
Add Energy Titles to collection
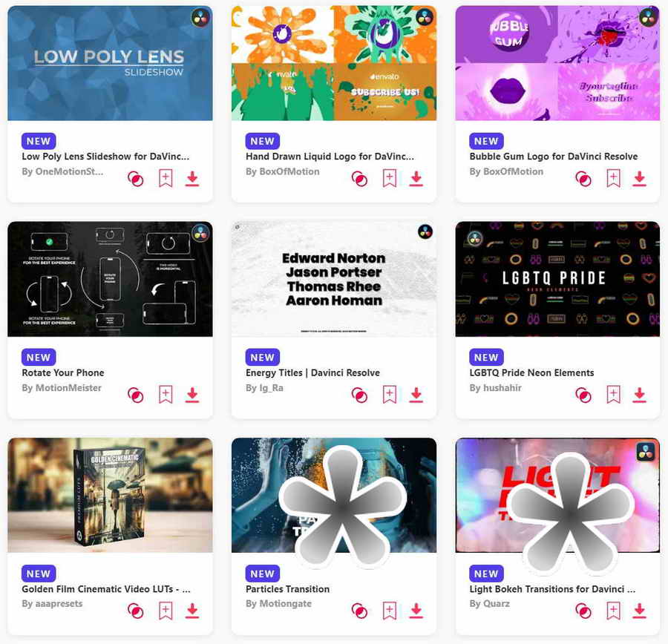[390, 395]
